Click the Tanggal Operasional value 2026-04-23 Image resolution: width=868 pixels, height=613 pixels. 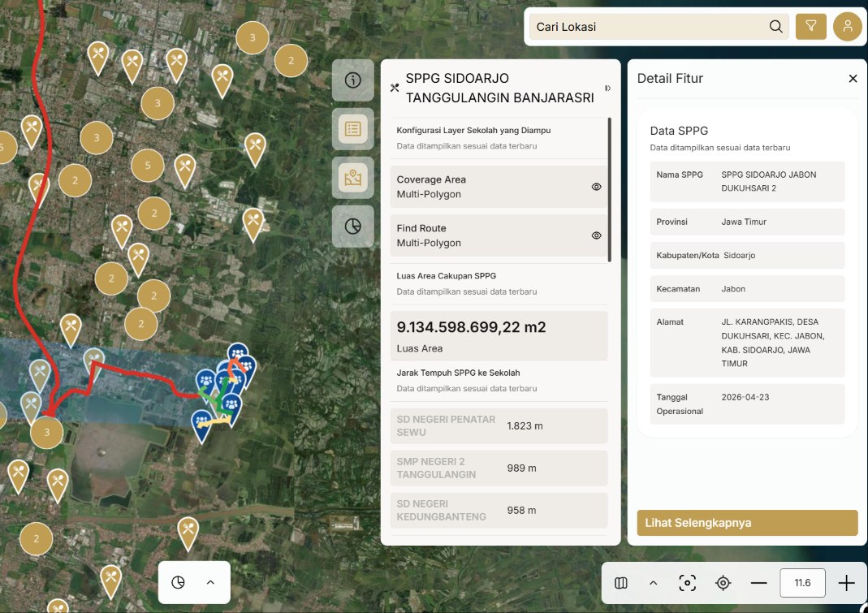coord(745,397)
